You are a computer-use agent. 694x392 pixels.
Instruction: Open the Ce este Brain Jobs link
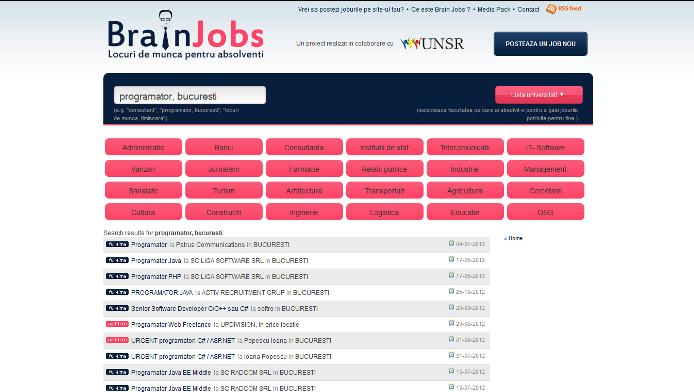point(440,9)
